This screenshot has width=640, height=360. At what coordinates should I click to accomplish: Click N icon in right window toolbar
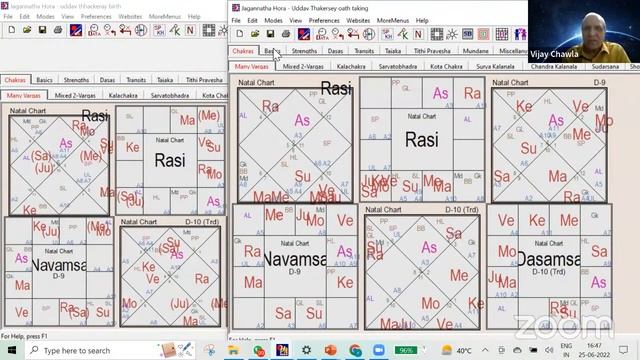click(x=418, y=34)
